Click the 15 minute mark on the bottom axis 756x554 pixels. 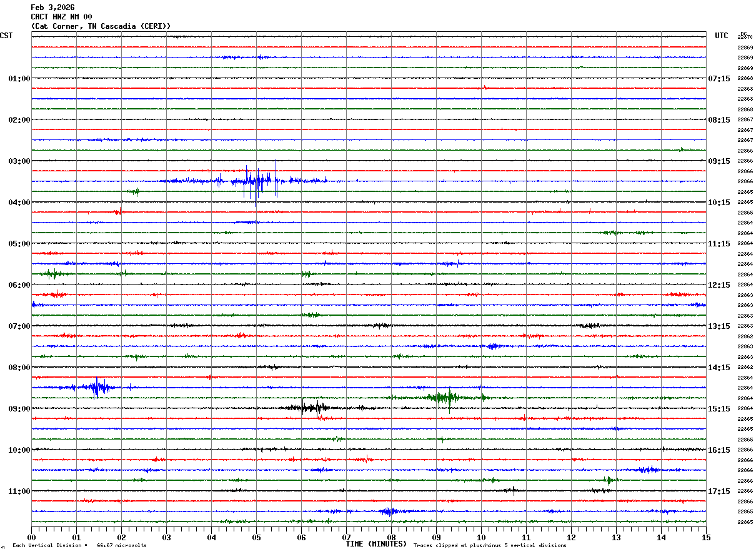(x=706, y=537)
